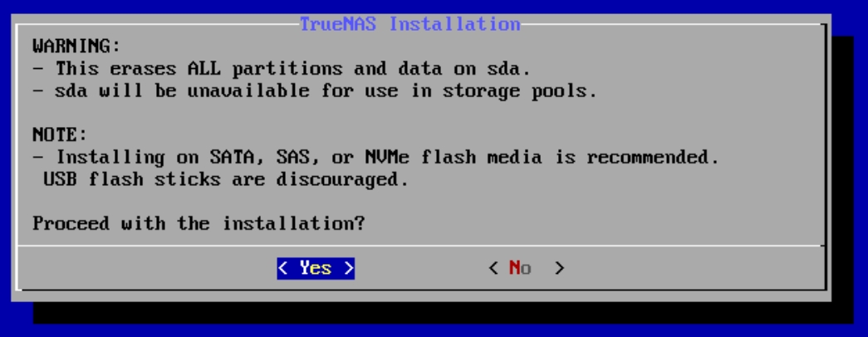Click the red N hotkey letter

tap(515, 268)
